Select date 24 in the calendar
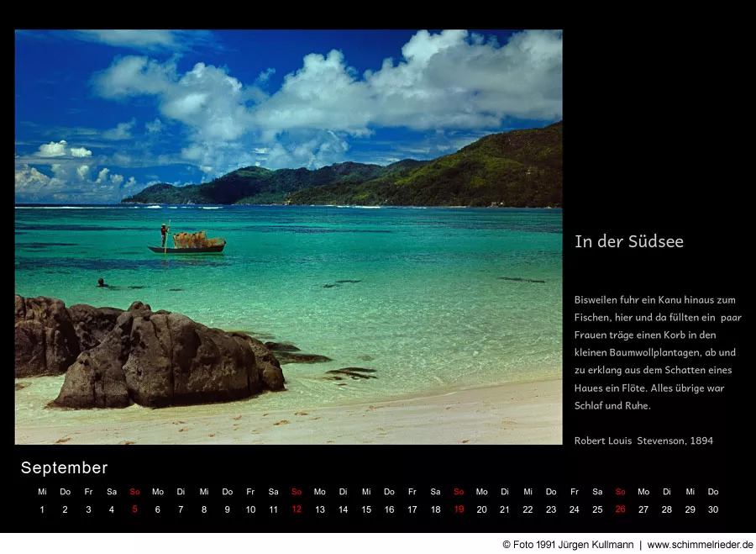The width and height of the screenshot is (756, 554). (574, 509)
